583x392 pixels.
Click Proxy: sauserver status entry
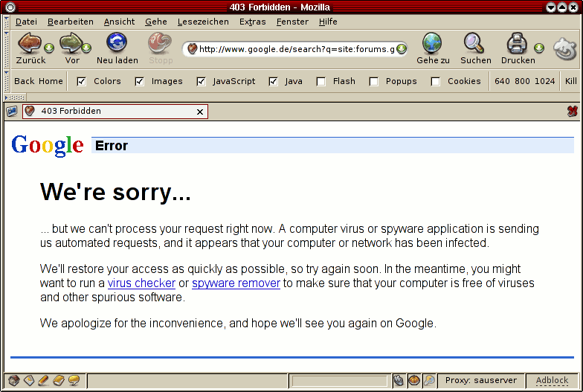point(480,380)
